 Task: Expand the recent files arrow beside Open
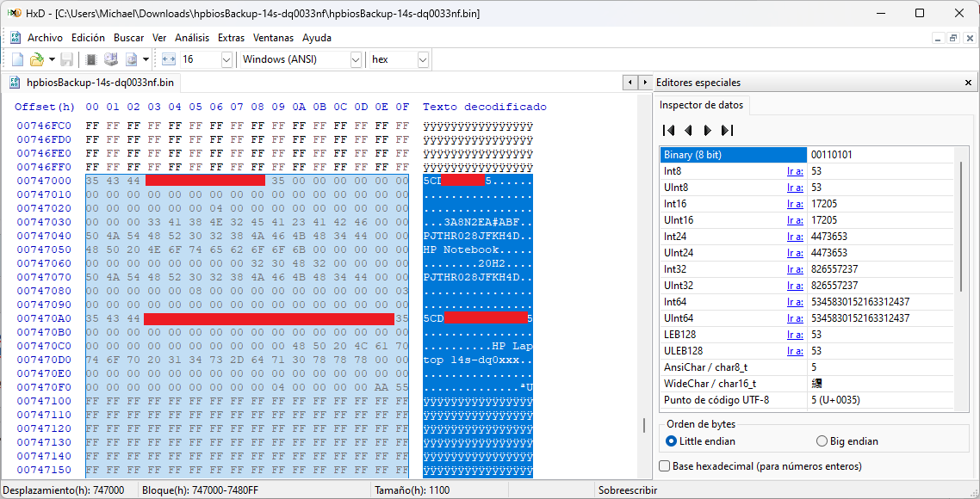coord(52,59)
